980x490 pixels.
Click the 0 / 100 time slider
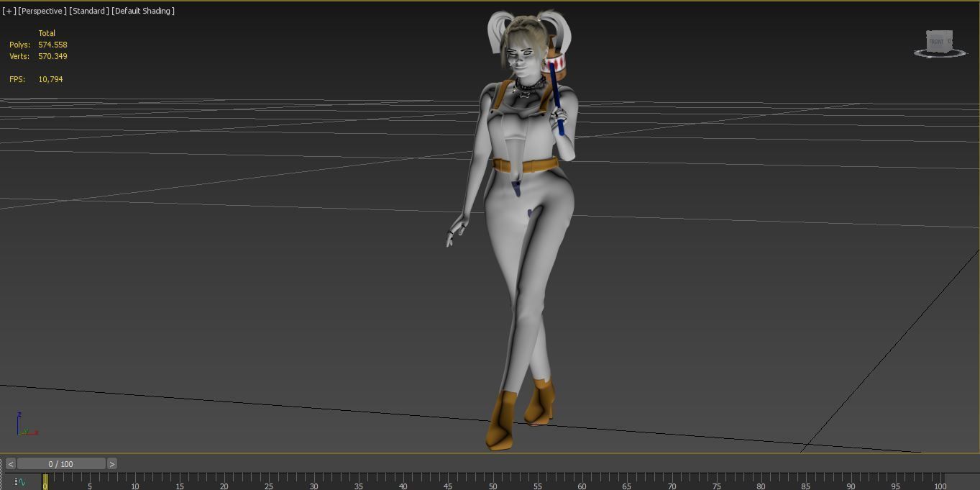click(61, 464)
